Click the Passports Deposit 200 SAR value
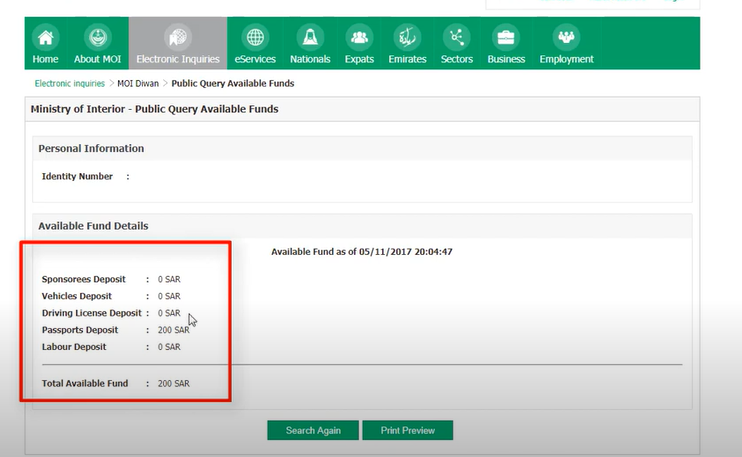This screenshot has width=742, height=457. tap(173, 330)
